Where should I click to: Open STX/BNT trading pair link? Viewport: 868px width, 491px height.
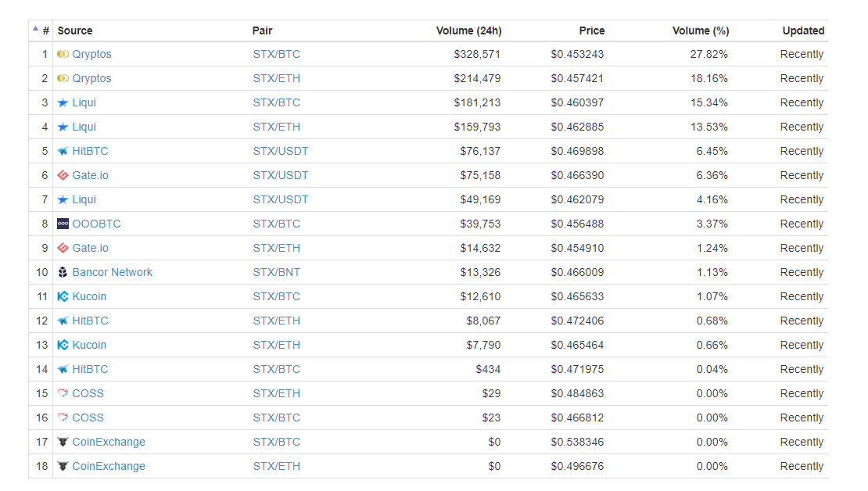coord(276,272)
